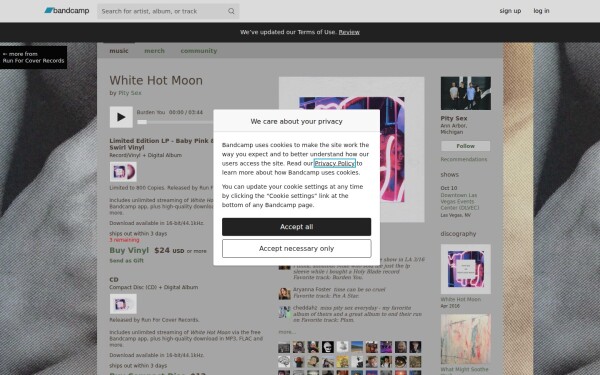The height and width of the screenshot is (375, 600).
Task: Click Send as Gift for vinyl
Action: coord(126,261)
